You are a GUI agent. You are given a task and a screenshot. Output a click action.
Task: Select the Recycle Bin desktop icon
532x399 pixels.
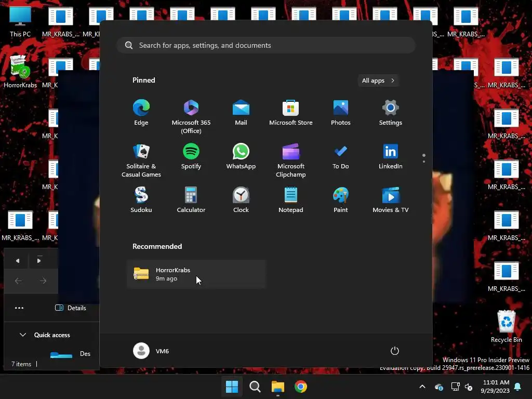[506, 326]
